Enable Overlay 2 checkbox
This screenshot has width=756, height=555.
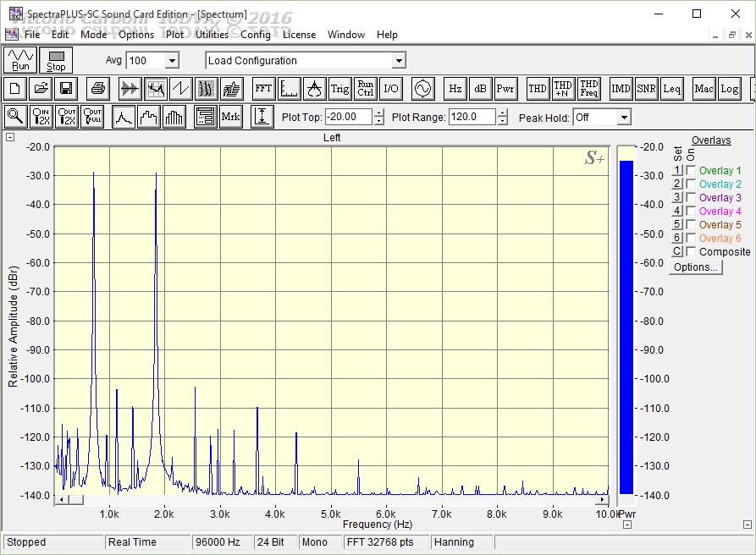[691, 184]
